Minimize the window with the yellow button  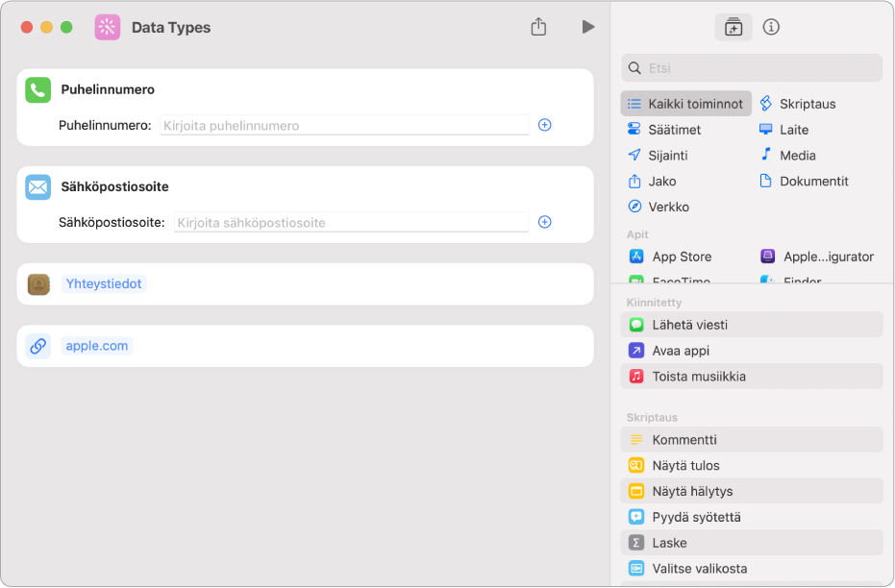[47, 27]
